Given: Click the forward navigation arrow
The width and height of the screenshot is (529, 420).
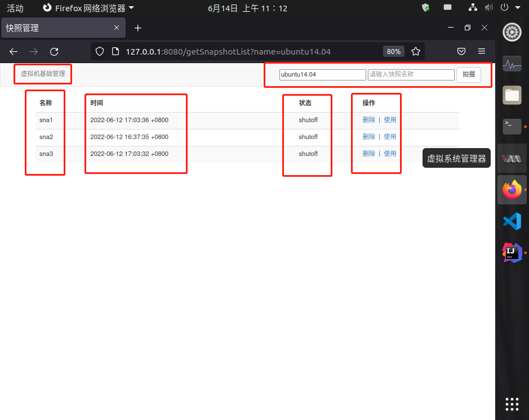Looking at the screenshot, I should tap(34, 52).
